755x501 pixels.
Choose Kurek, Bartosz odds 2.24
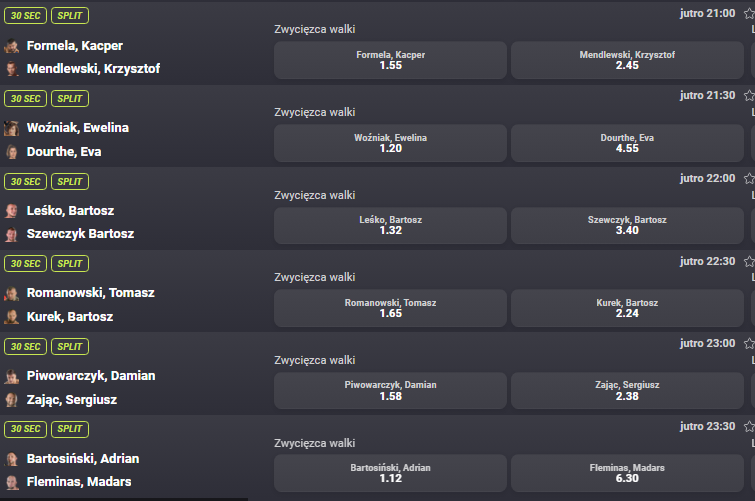tap(627, 308)
